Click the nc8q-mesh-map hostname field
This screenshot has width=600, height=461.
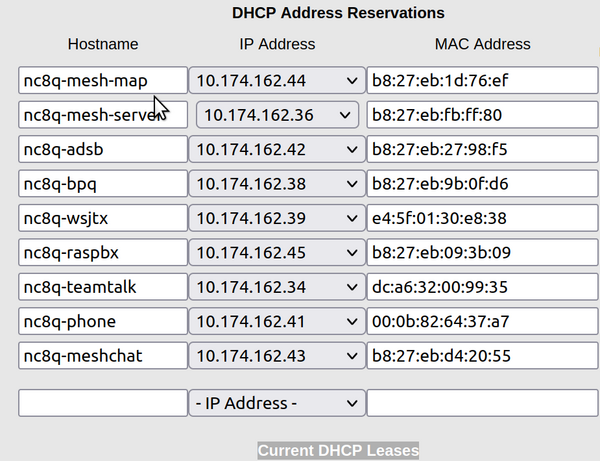click(103, 80)
